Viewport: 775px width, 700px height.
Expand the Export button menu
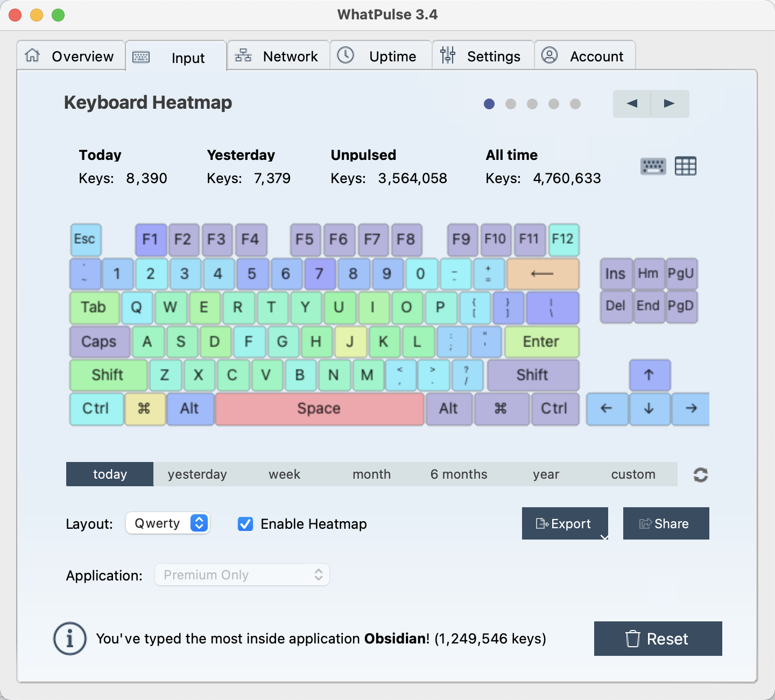point(604,536)
